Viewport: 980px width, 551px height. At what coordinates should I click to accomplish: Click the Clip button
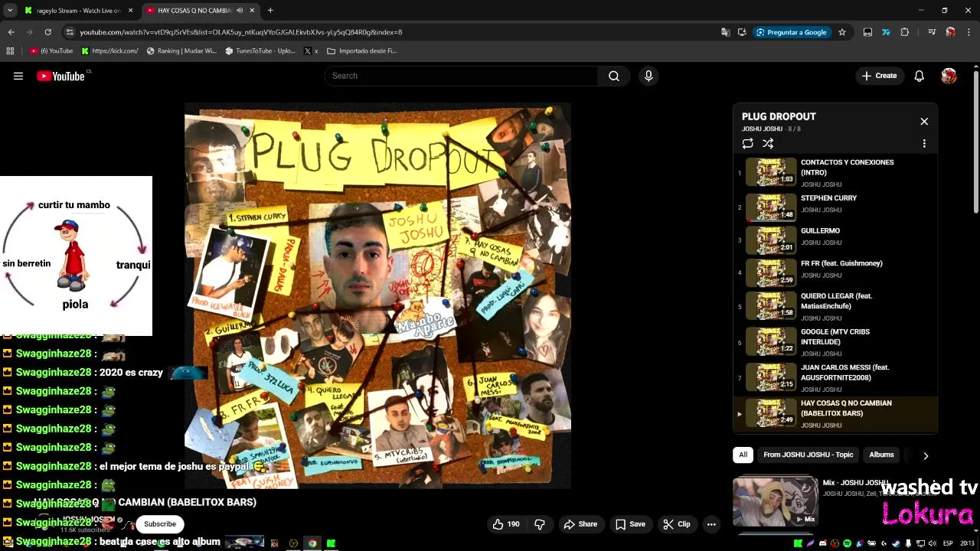[x=677, y=524]
